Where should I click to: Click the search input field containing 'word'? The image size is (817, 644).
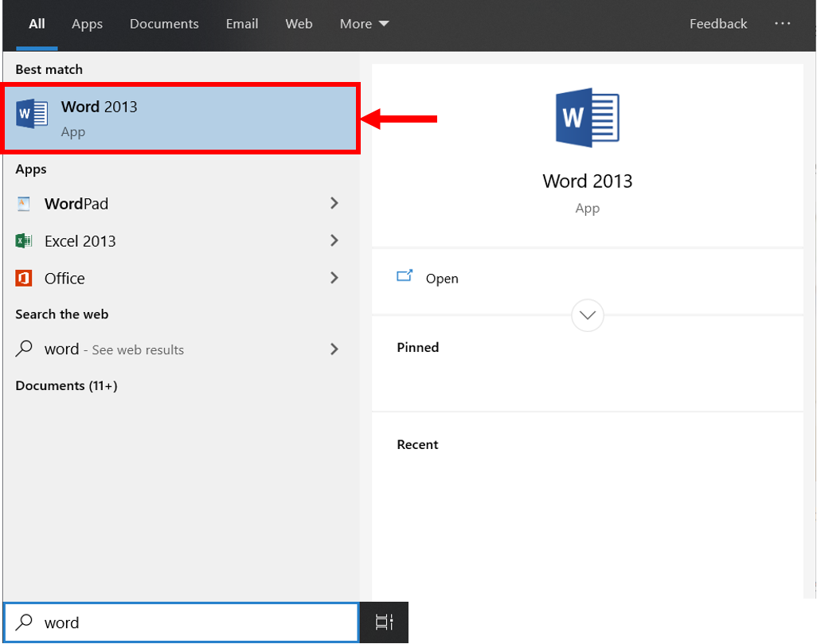coord(181,623)
